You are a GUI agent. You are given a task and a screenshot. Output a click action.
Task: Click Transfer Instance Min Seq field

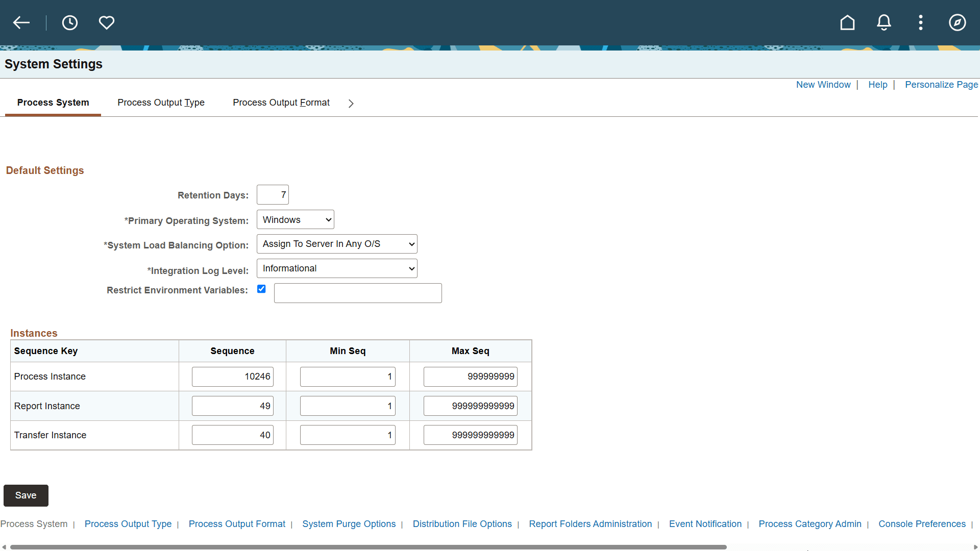point(348,435)
